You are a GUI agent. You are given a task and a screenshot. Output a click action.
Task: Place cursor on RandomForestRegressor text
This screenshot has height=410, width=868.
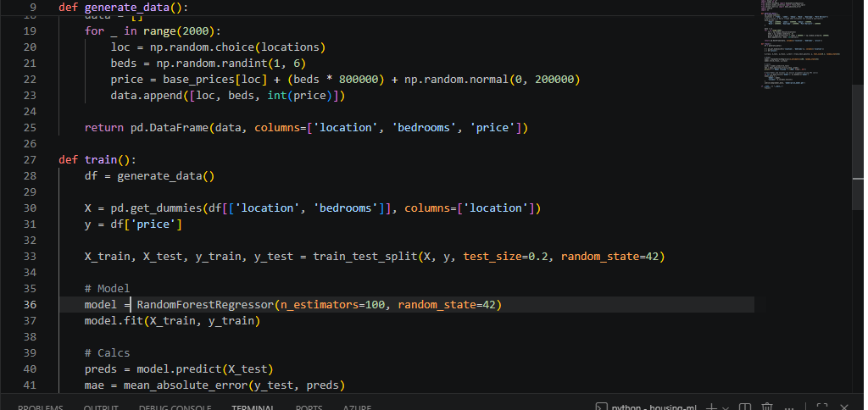point(205,304)
